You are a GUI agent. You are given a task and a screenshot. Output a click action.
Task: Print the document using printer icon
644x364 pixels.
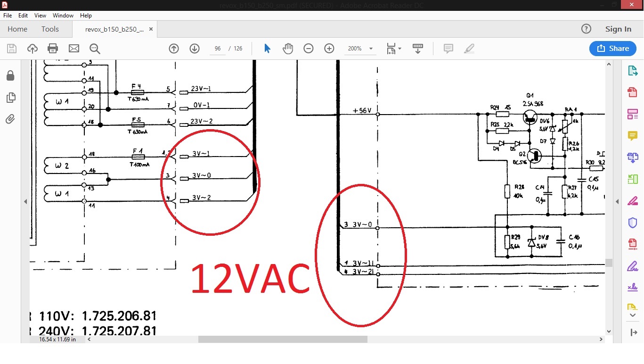click(x=53, y=49)
